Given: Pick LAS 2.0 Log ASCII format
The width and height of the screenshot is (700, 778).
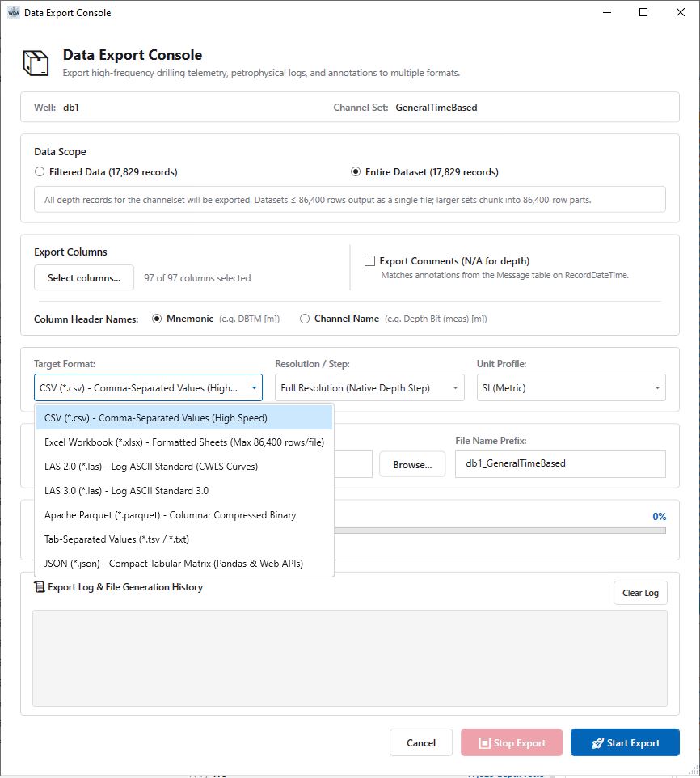Looking at the screenshot, I should tap(184, 467).
